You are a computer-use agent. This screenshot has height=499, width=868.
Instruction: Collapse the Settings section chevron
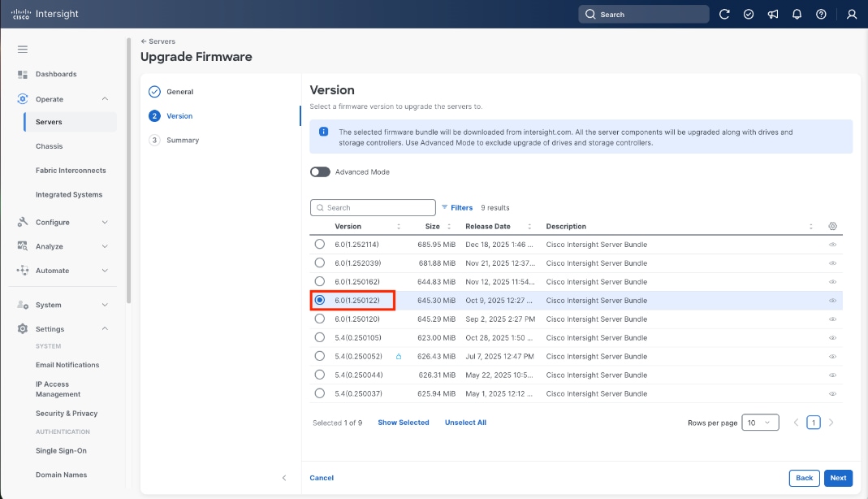[105, 328]
